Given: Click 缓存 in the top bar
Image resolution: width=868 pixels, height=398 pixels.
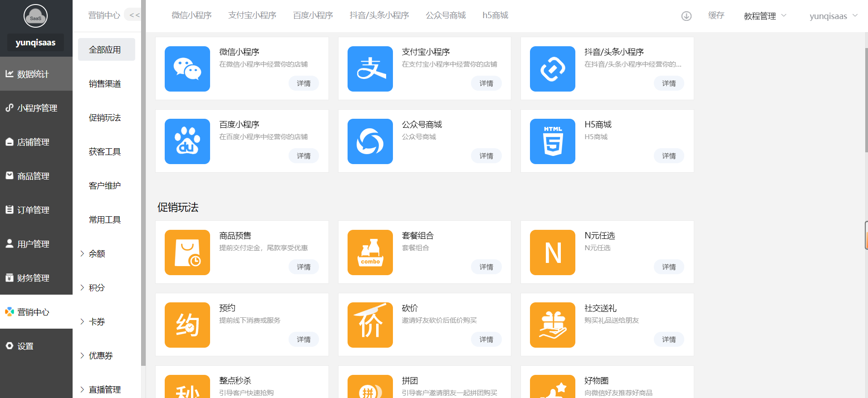Looking at the screenshot, I should [716, 15].
